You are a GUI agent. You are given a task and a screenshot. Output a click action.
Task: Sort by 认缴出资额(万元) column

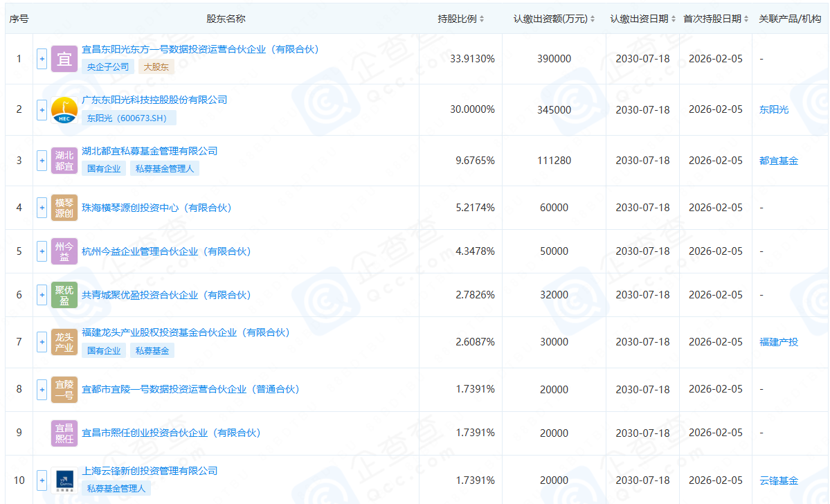click(x=554, y=19)
